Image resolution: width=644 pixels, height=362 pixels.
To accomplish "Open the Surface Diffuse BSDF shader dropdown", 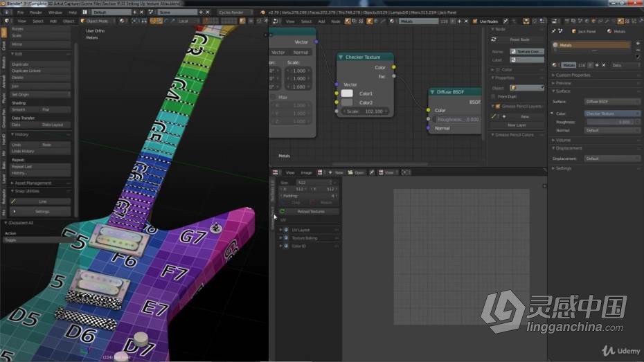I will [x=612, y=101].
